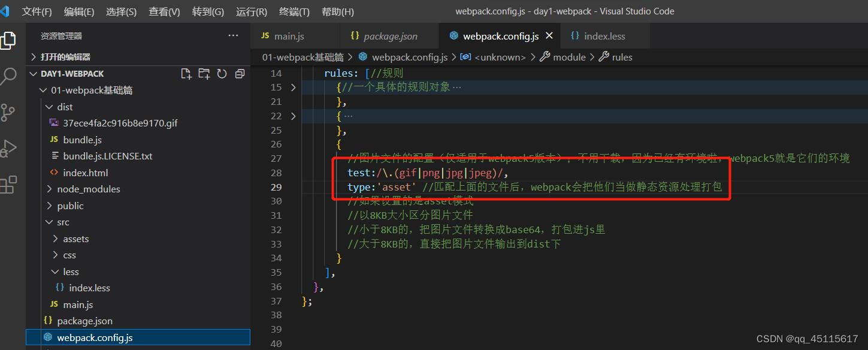
Task: Unfold the code region at line 15
Action: click(293, 87)
